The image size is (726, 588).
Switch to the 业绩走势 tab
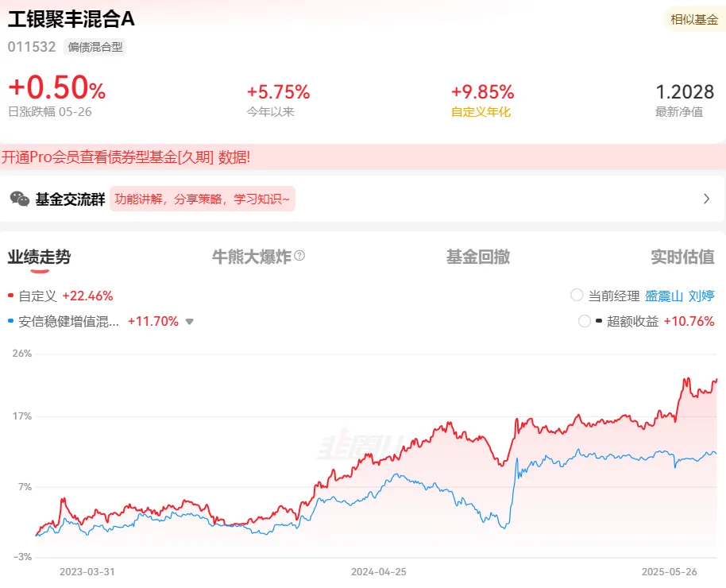39,257
